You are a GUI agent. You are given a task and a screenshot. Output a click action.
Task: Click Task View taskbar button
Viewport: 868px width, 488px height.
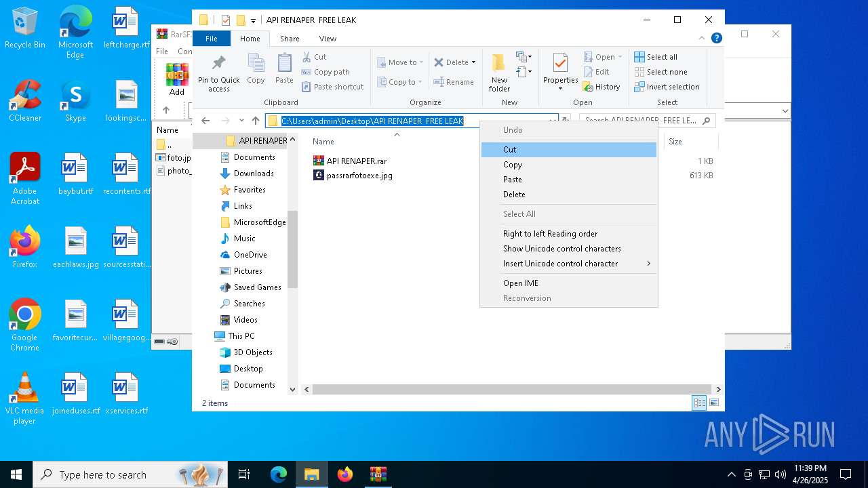click(x=244, y=474)
